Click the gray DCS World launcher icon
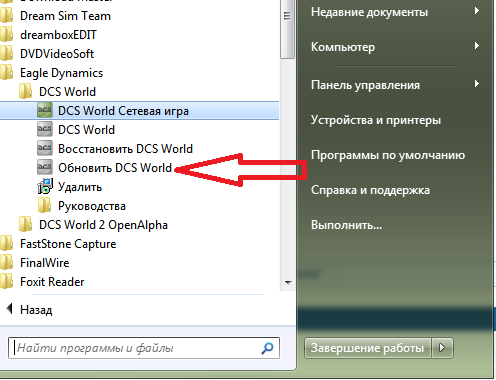The width and height of the screenshot is (496, 380). pyautogui.click(x=45, y=129)
